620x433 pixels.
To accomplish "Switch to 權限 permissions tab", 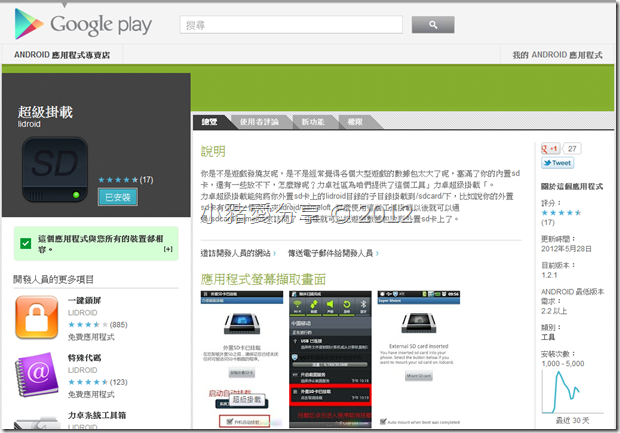I will pyautogui.click(x=355, y=122).
